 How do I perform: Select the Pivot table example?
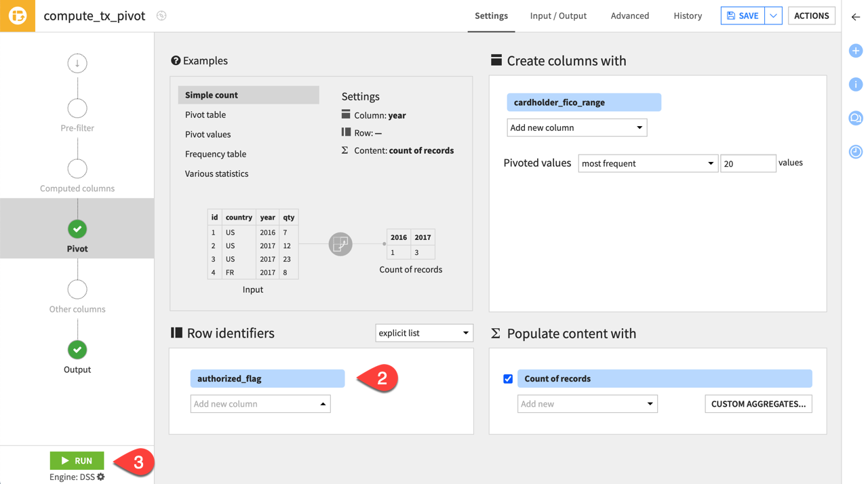coord(205,115)
